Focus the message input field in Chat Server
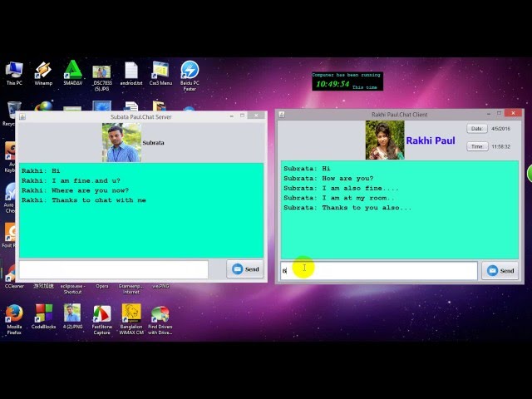This screenshot has height=399, width=532. tap(114, 269)
